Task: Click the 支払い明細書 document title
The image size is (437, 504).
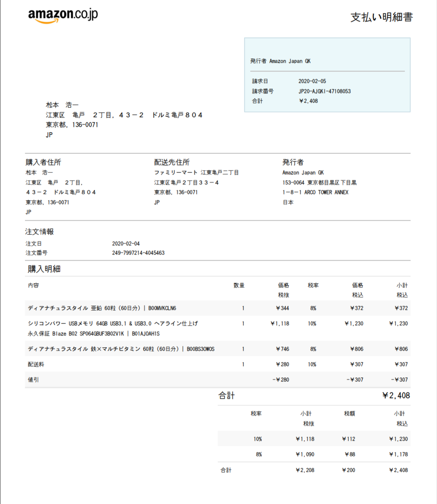Action: 381,18
